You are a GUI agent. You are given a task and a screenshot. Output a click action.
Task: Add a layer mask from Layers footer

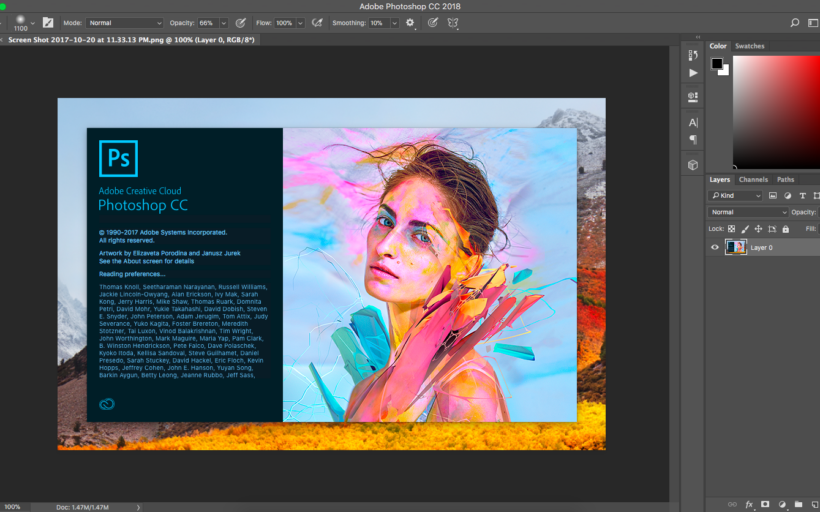765,504
